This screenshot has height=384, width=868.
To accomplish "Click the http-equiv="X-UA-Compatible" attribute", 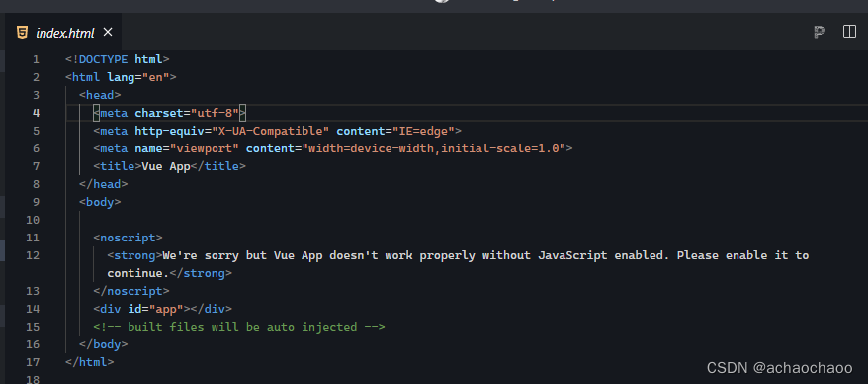I will point(232,131).
